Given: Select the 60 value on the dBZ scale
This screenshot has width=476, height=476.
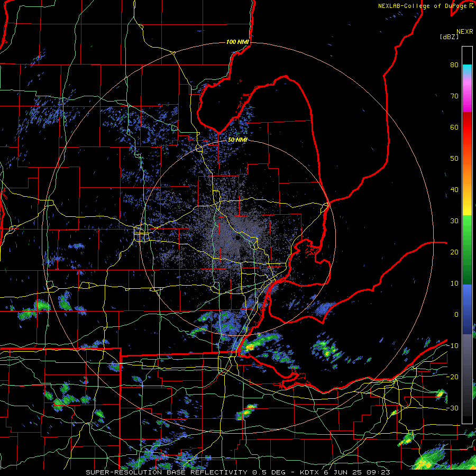Looking at the screenshot, I should (x=454, y=127).
